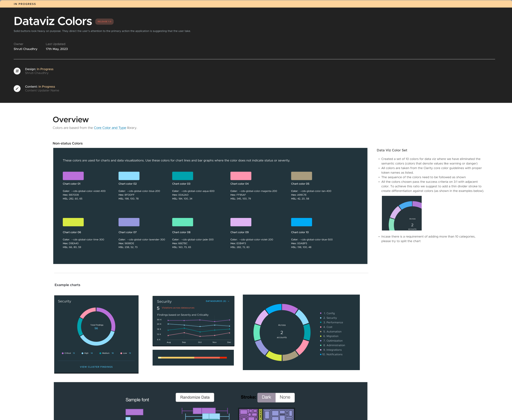Click the Medium legend dot

coord(100,353)
